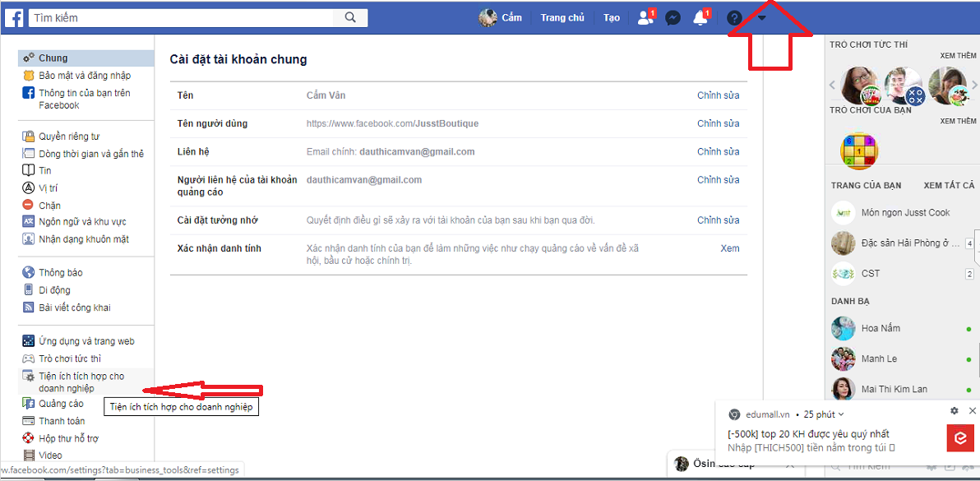Open notifications bell icon
The width and height of the screenshot is (980, 481).
[700, 18]
